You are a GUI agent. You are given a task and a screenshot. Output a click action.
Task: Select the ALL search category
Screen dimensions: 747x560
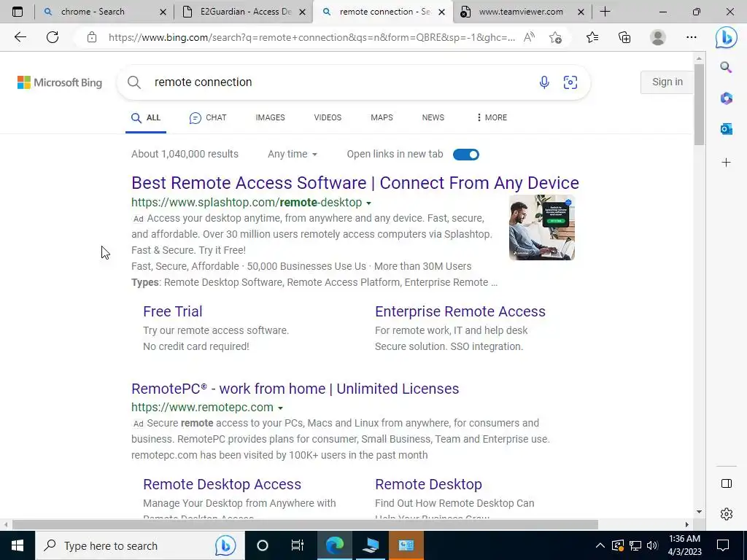click(146, 117)
